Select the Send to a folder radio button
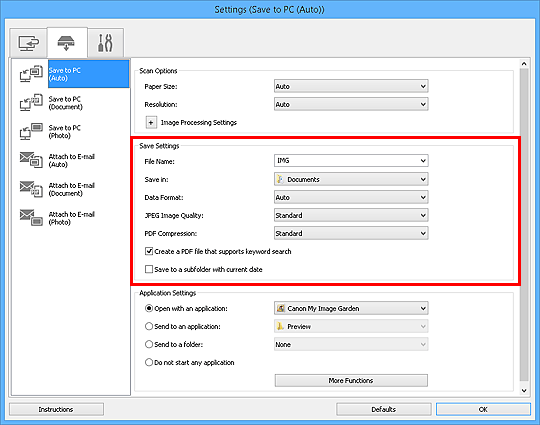 click(149, 344)
